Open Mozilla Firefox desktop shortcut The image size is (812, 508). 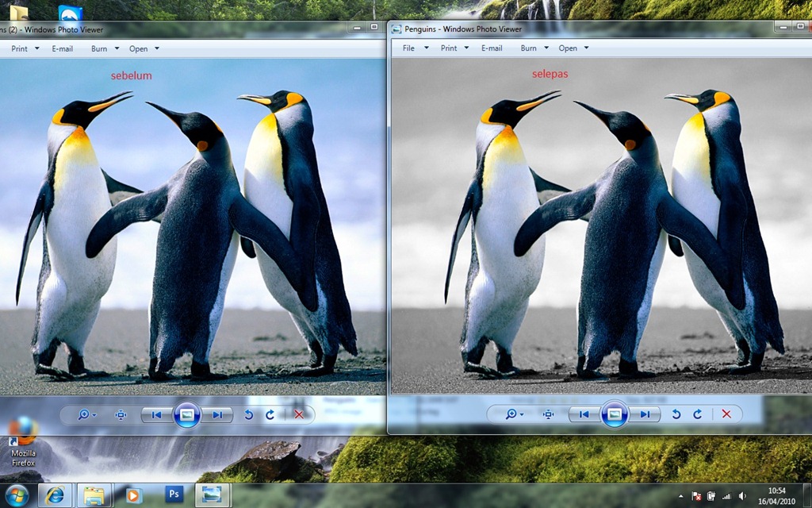[x=23, y=441]
